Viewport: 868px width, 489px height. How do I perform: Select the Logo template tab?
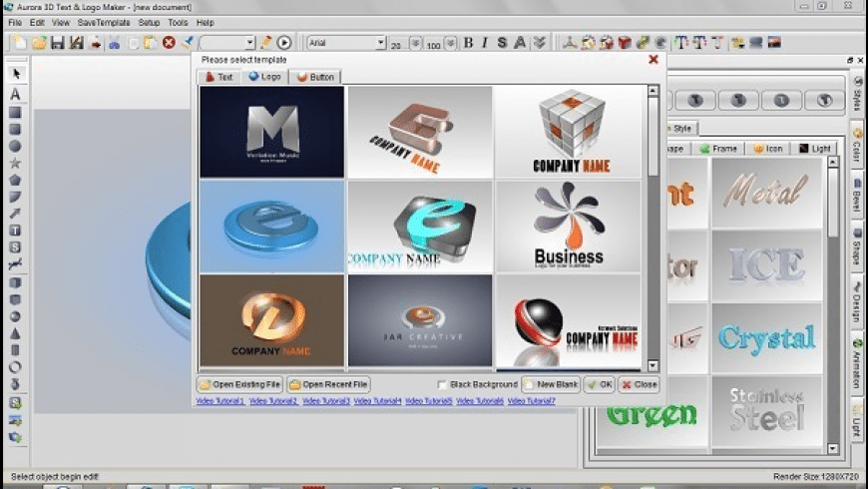click(264, 77)
